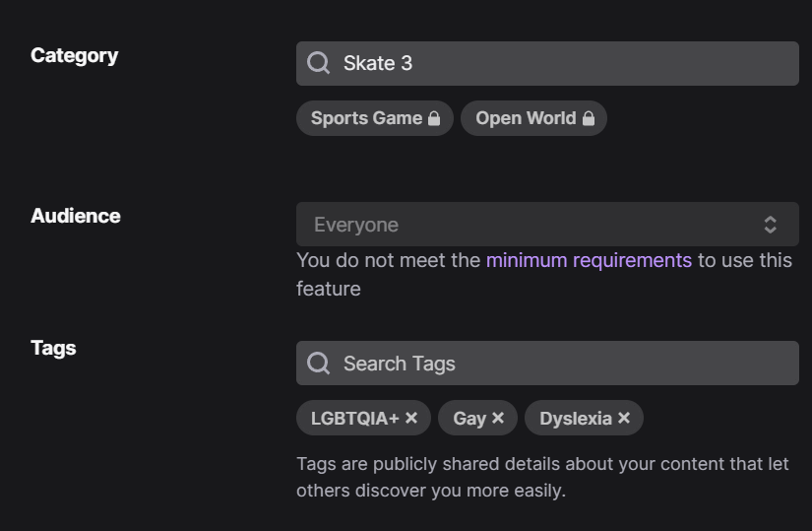Click the lock icon on Sports Game tag
812x531 pixels.
pos(434,119)
